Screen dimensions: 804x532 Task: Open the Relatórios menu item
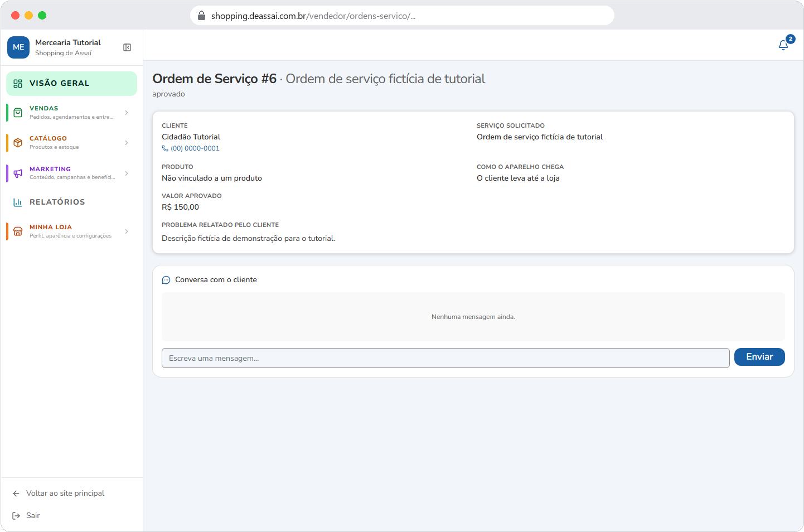(71, 202)
